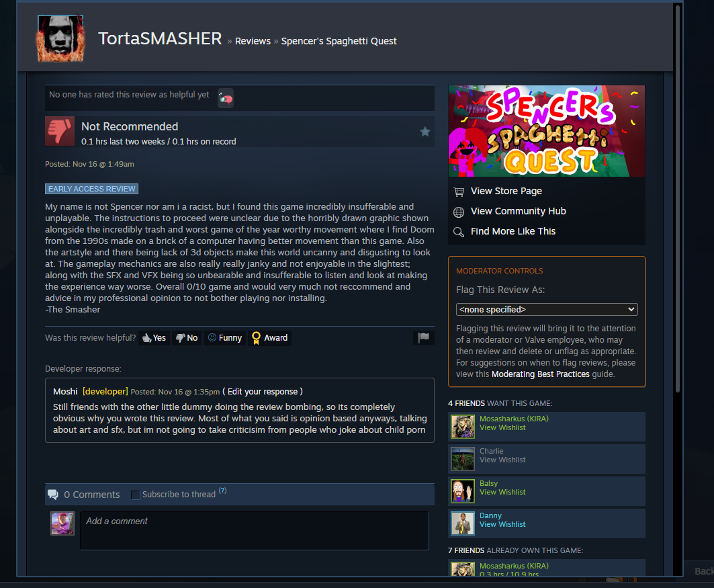Screen dimensions: 714x588
Task: Click the thumbs-down No button
Action: click(187, 338)
